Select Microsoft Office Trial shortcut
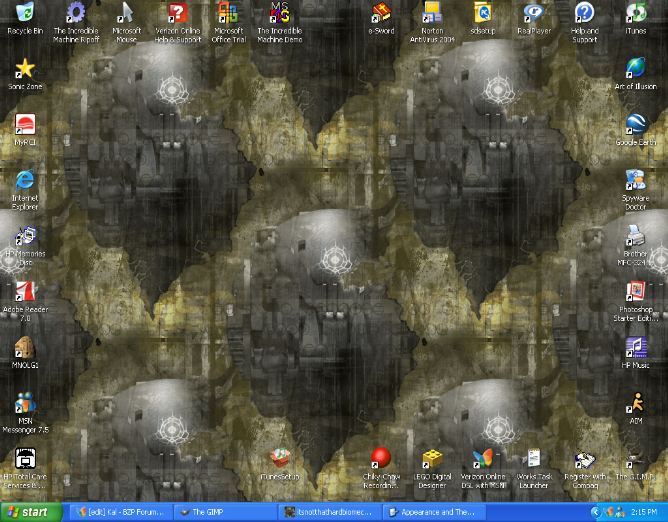Screen dimensions: 668x522 (x=228, y=13)
